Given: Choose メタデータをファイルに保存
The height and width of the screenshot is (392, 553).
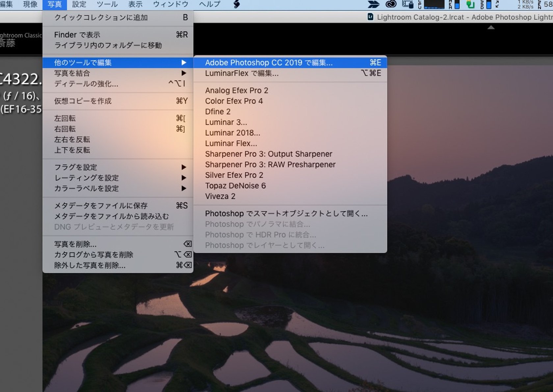Looking at the screenshot, I should coord(118,206).
